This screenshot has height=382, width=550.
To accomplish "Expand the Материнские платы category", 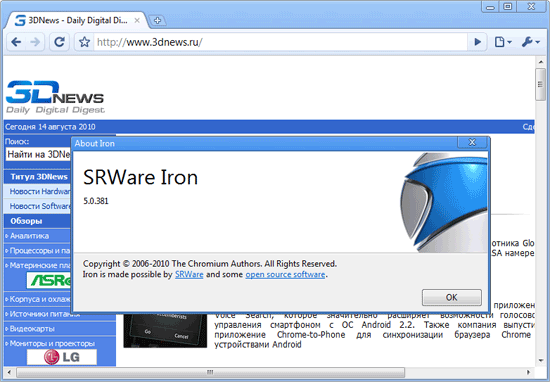I will 38,266.
